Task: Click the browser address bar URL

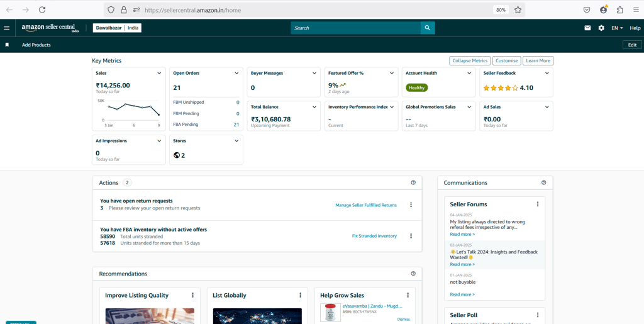Action: click(192, 10)
